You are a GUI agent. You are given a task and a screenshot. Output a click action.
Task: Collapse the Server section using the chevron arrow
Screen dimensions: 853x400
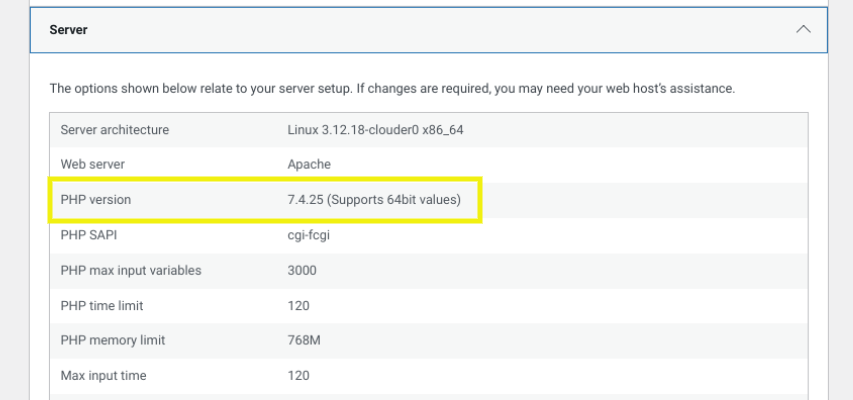tap(803, 30)
